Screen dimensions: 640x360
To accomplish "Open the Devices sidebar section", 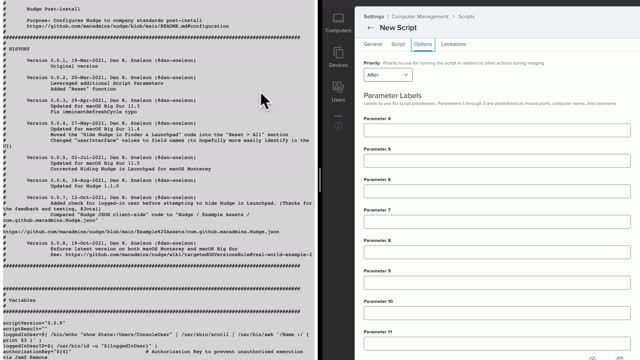I will coord(338,57).
